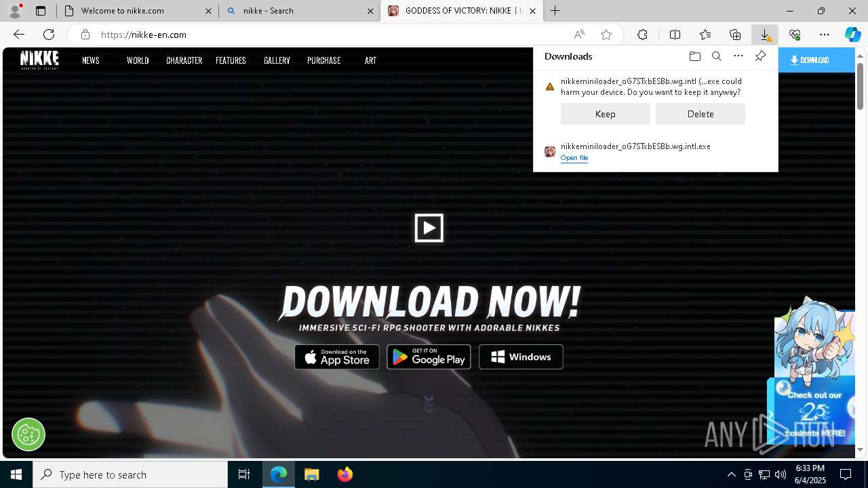Launch Firefox from taskbar
This screenshot has height=488, width=868.
pyautogui.click(x=345, y=474)
